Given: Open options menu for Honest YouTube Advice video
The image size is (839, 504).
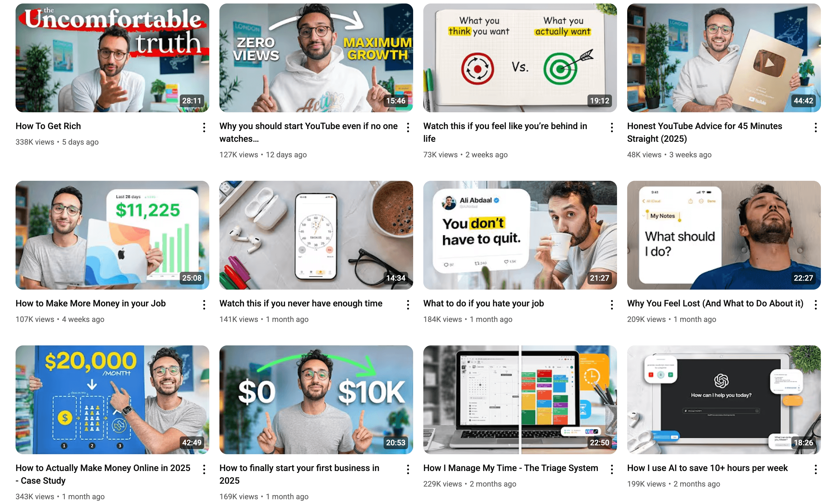Looking at the screenshot, I should [816, 128].
